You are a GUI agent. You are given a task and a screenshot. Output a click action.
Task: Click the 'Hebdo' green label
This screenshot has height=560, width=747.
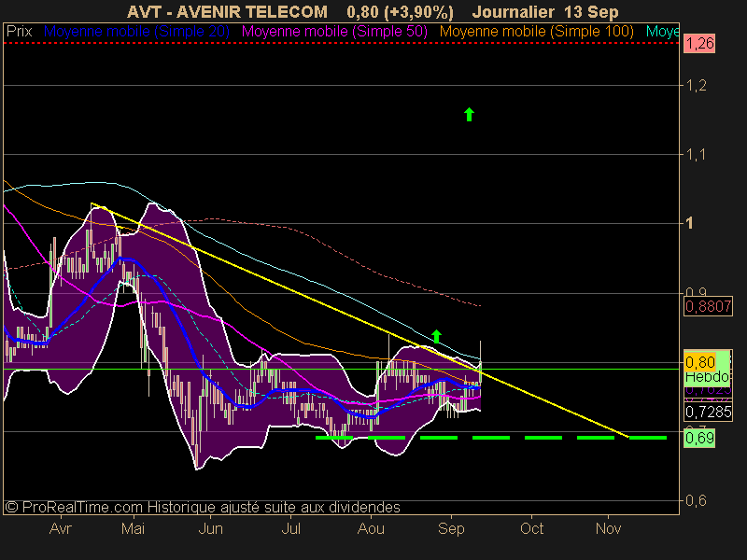click(x=707, y=377)
